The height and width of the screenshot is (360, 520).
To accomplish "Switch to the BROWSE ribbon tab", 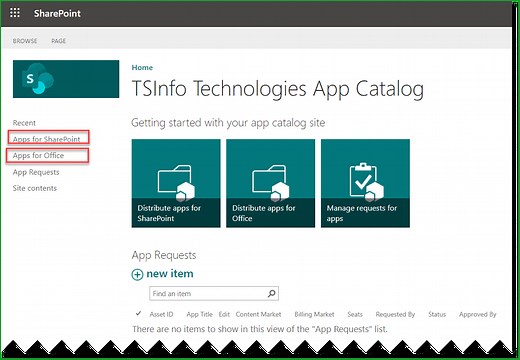I will click(25, 41).
